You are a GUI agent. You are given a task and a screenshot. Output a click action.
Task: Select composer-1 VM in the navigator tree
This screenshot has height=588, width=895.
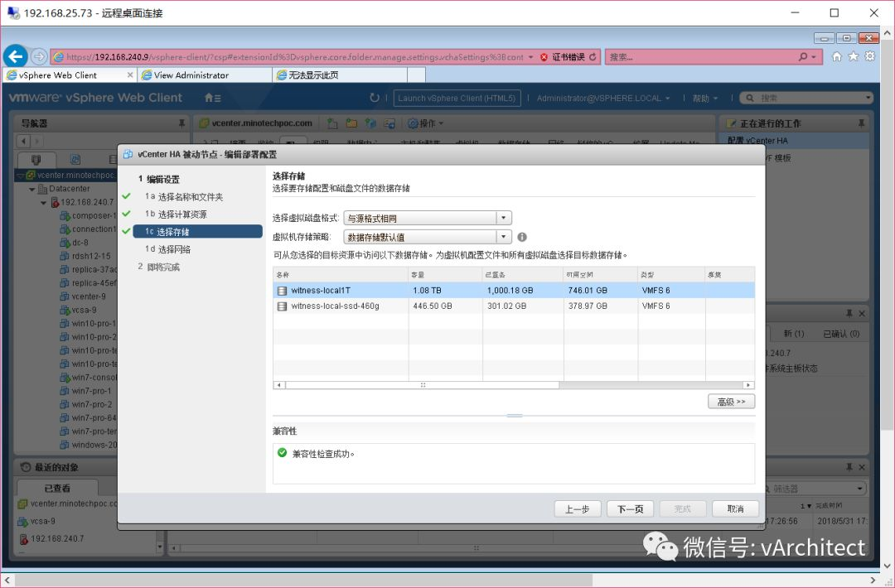pyautogui.click(x=88, y=215)
